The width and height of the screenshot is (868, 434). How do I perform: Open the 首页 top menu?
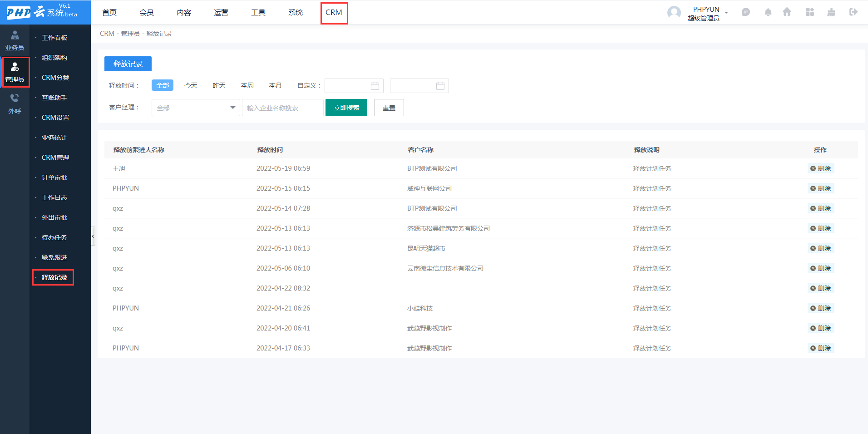(109, 12)
